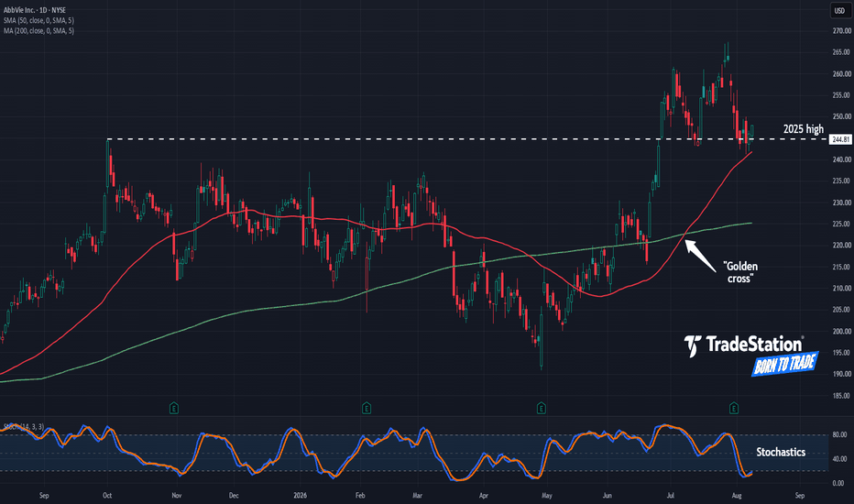The width and height of the screenshot is (854, 504).
Task: Click the Dec label on time axis
Action: click(x=234, y=495)
